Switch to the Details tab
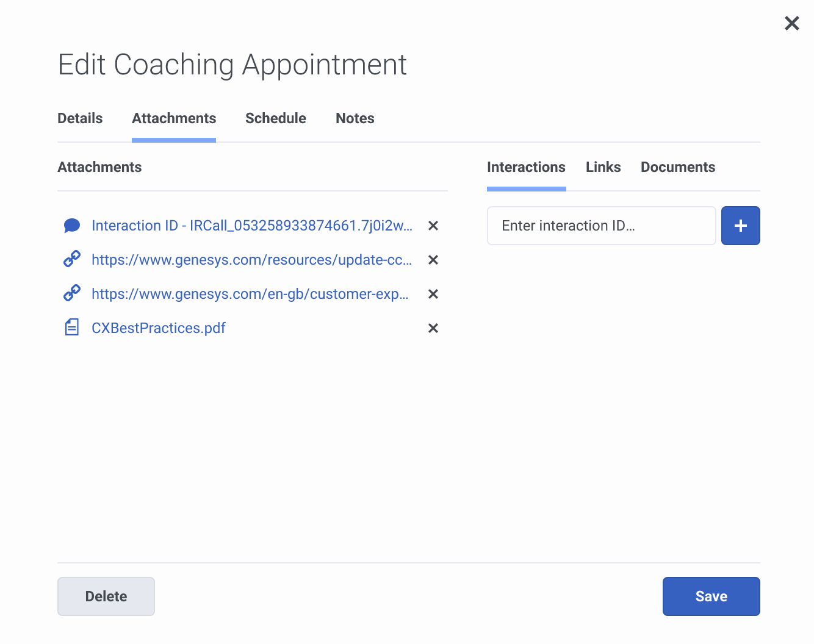This screenshot has width=814, height=644. [80, 118]
